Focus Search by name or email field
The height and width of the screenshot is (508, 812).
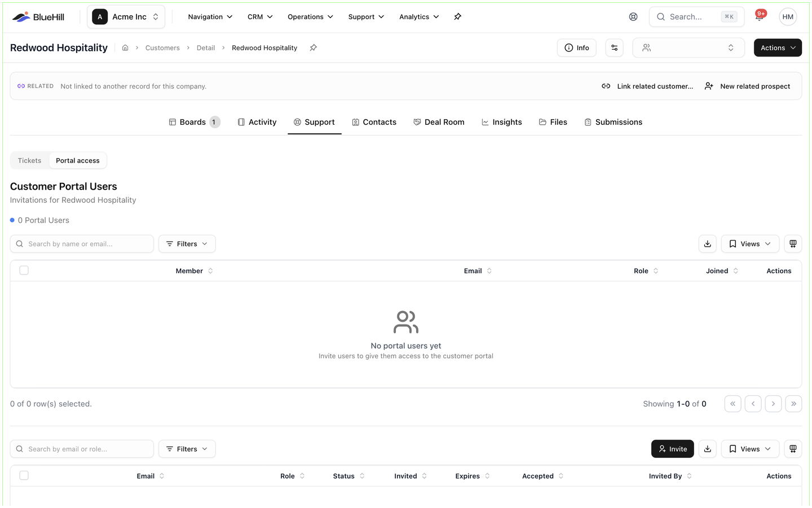click(82, 244)
